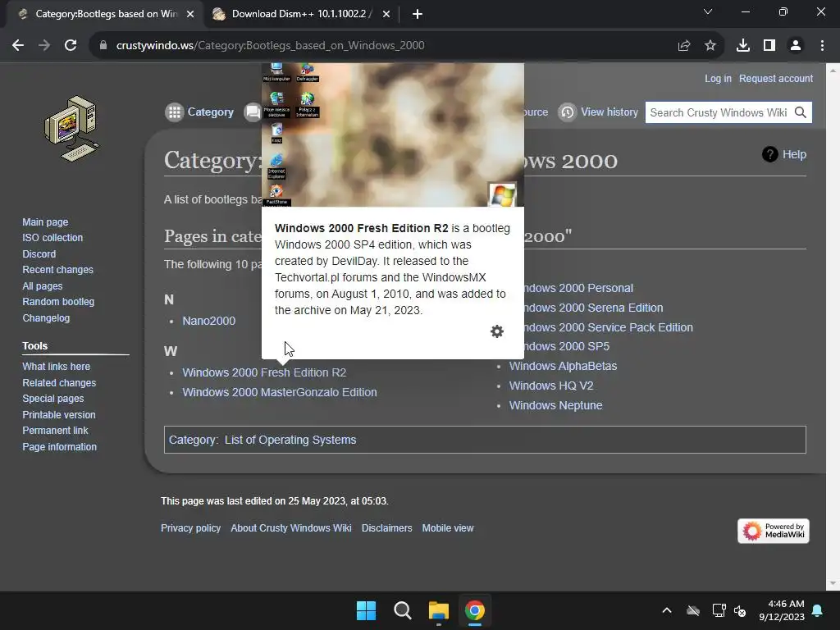Open a new browser tab
This screenshot has height=630, width=840.
coord(418,14)
